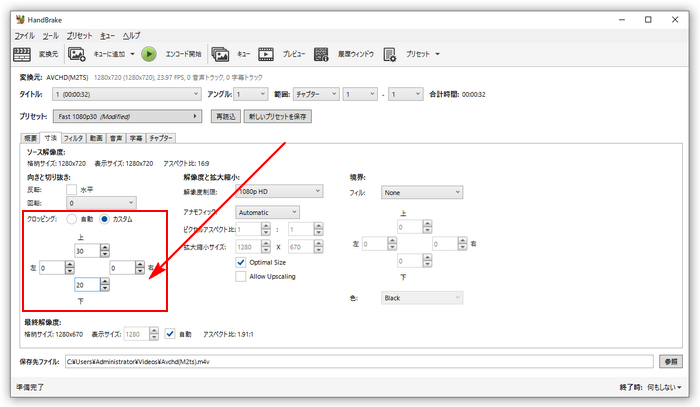Viewport: 700px width, 407px height.
Task: Click エンコード開始 toolbar label
Action: tap(183, 54)
